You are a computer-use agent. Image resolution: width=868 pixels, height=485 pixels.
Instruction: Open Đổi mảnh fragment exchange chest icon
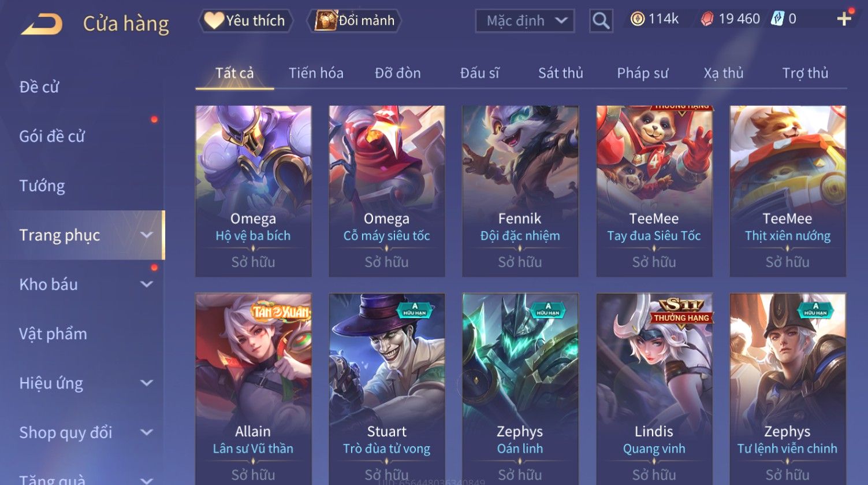[326, 21]
